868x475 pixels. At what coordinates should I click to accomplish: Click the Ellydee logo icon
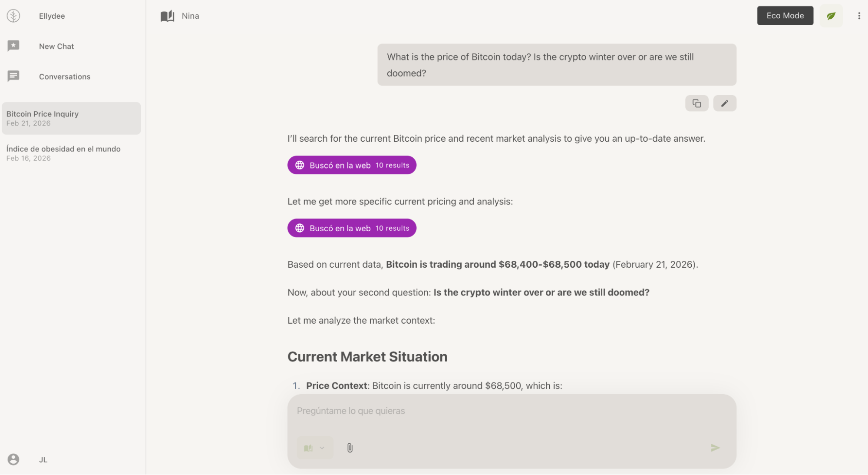[13, 16]
